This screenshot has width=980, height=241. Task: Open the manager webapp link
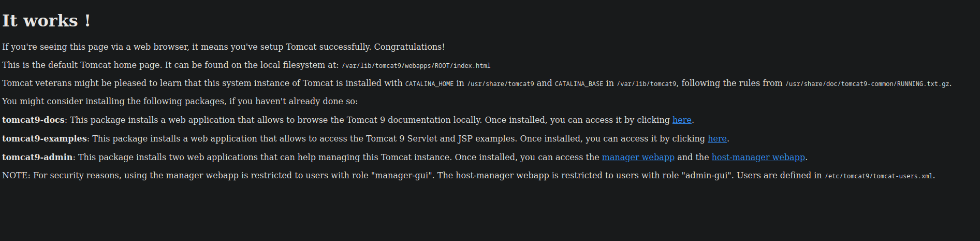638,157
